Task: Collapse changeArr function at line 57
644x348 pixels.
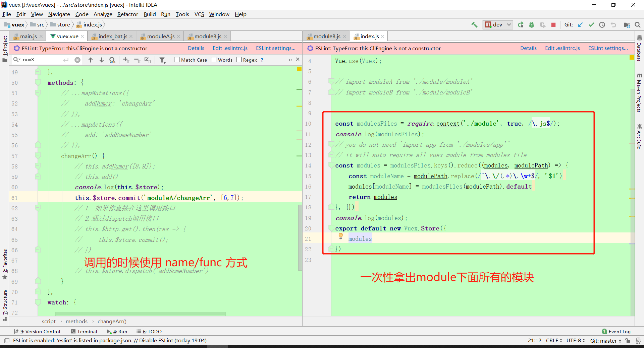Action: pos(38,156)
